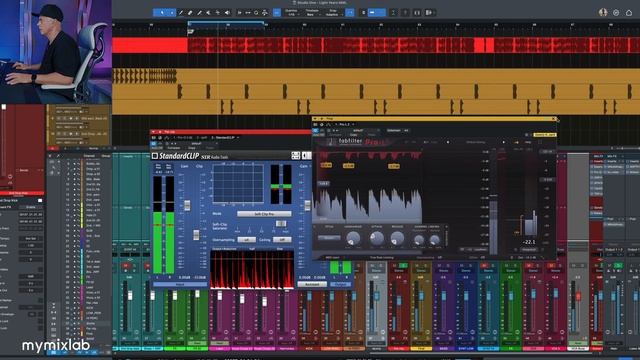Select the red audio event track
The width and height of the screenshot is (640, 360).
coord(376,45)
